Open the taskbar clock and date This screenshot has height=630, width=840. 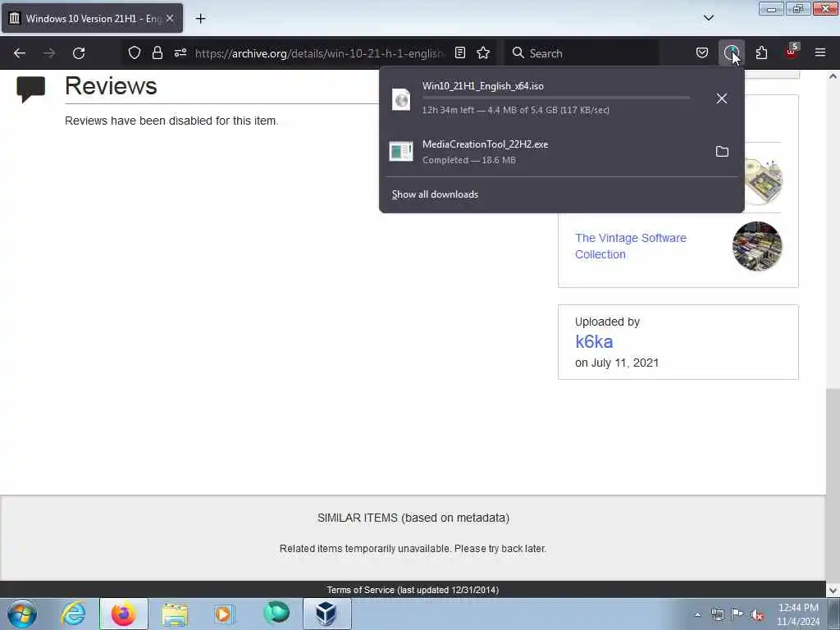point(798,614)
